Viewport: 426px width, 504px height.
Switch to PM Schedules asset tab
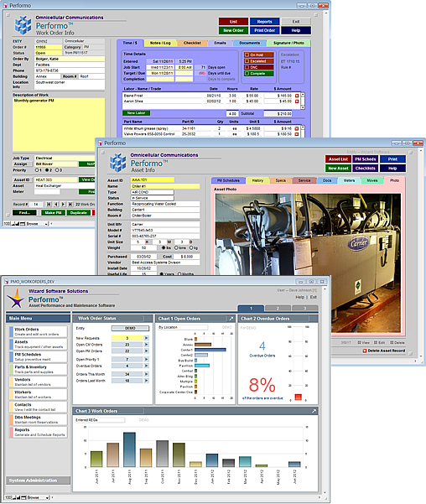tap(228, 180)
